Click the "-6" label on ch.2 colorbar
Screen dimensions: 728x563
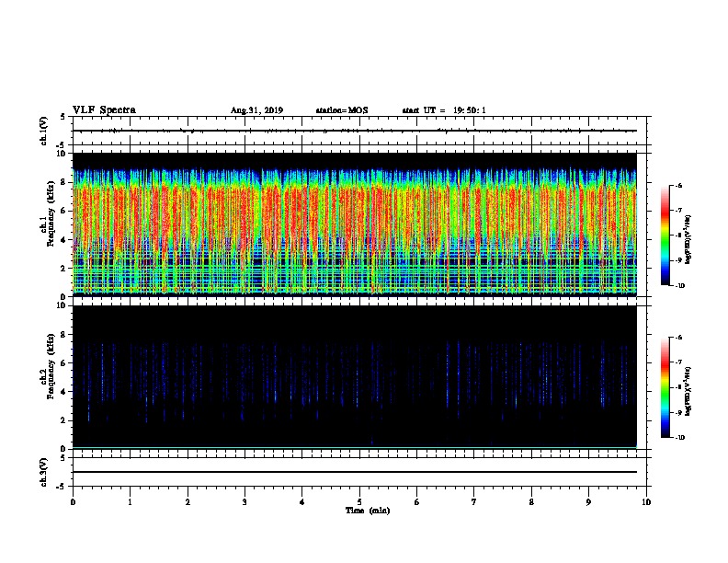click(678, 338)
